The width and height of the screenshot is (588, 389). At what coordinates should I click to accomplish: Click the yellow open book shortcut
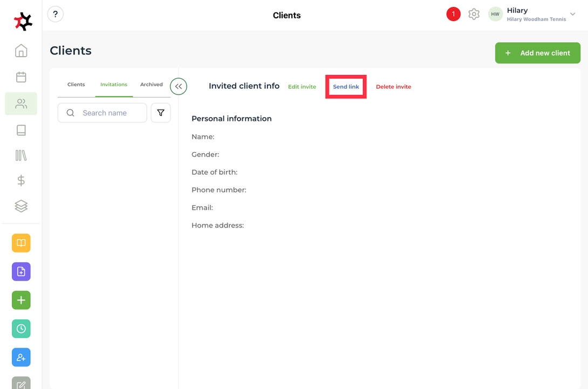click(x=21, y=243)
